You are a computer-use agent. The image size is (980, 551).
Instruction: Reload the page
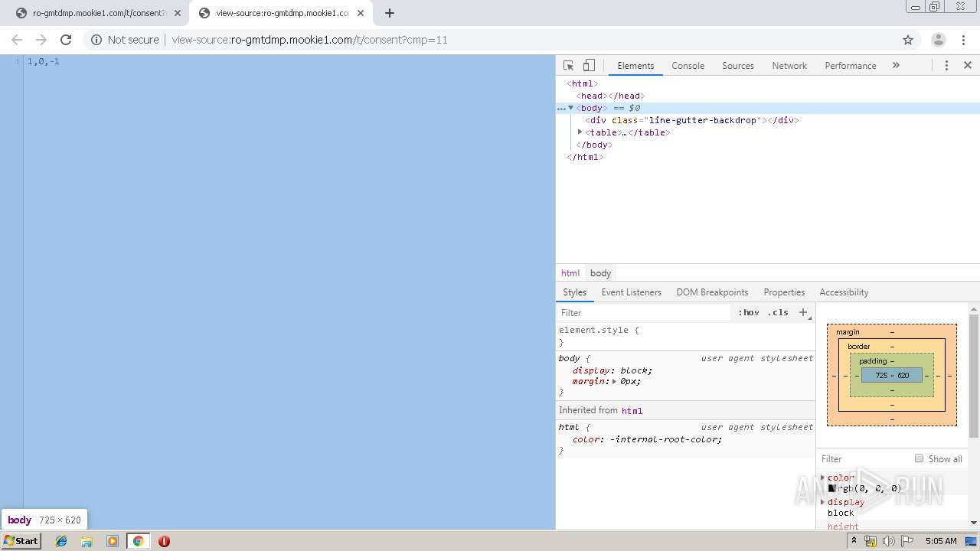point(66,40)
